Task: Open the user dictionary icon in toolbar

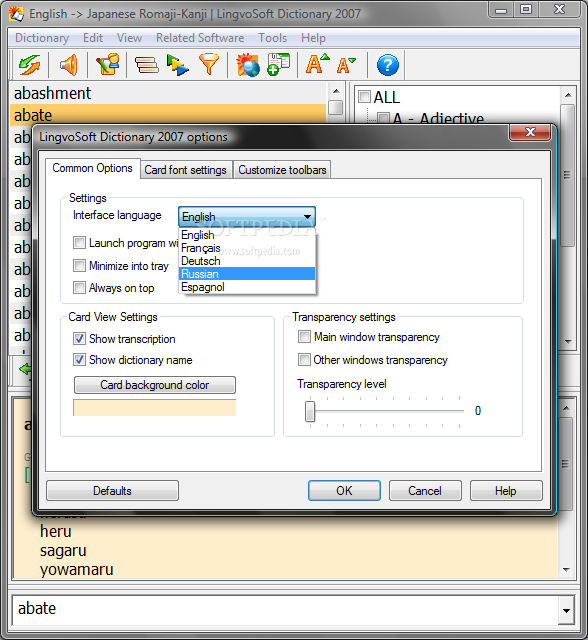Action: tap(108, 65)
